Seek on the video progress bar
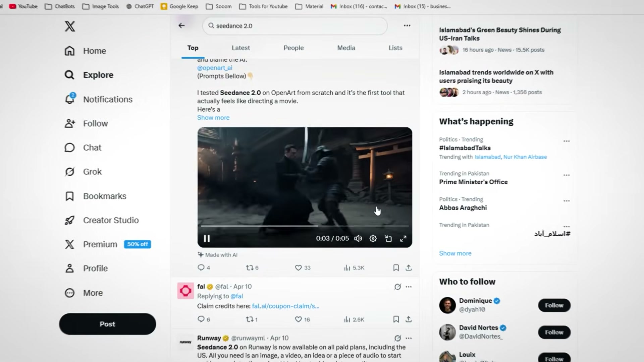 pyautogui.click(x=305, y=226)
